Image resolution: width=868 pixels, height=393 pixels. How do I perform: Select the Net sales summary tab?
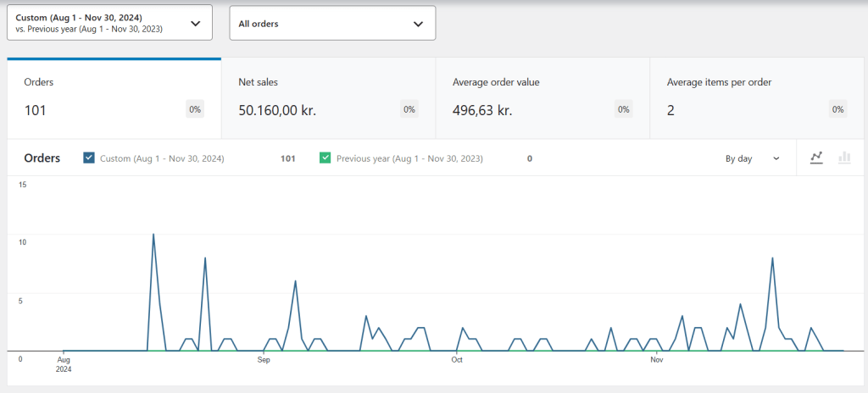pos(328,98)
